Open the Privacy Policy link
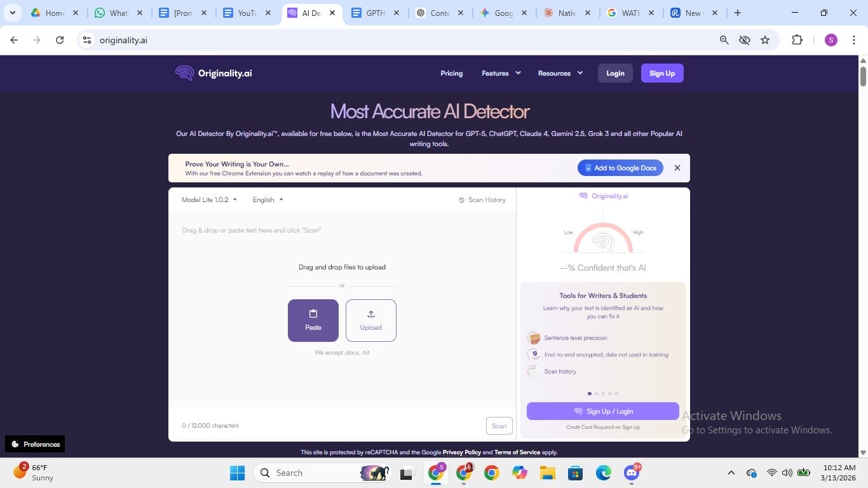Viewport: 868px width, 488px height. point(462,452)
